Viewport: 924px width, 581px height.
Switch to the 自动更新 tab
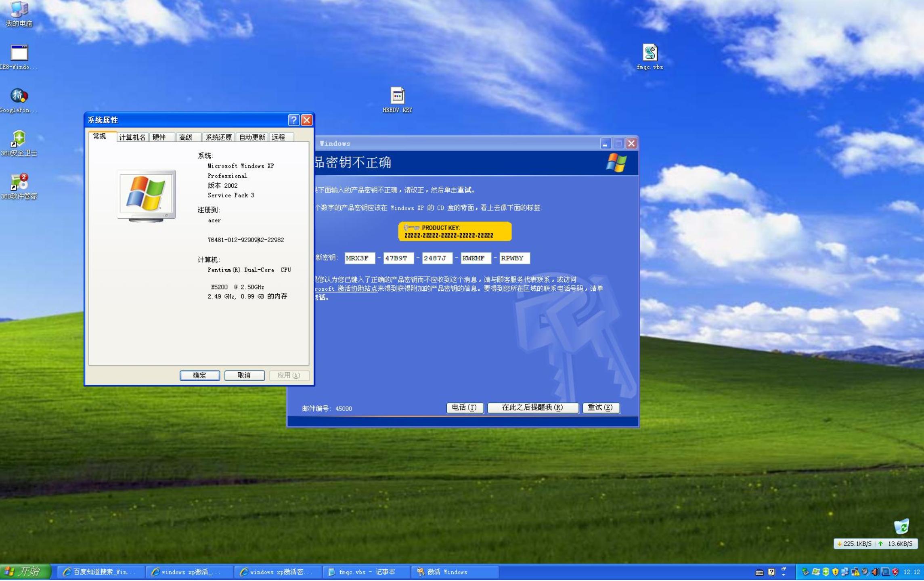click(251, 137)
